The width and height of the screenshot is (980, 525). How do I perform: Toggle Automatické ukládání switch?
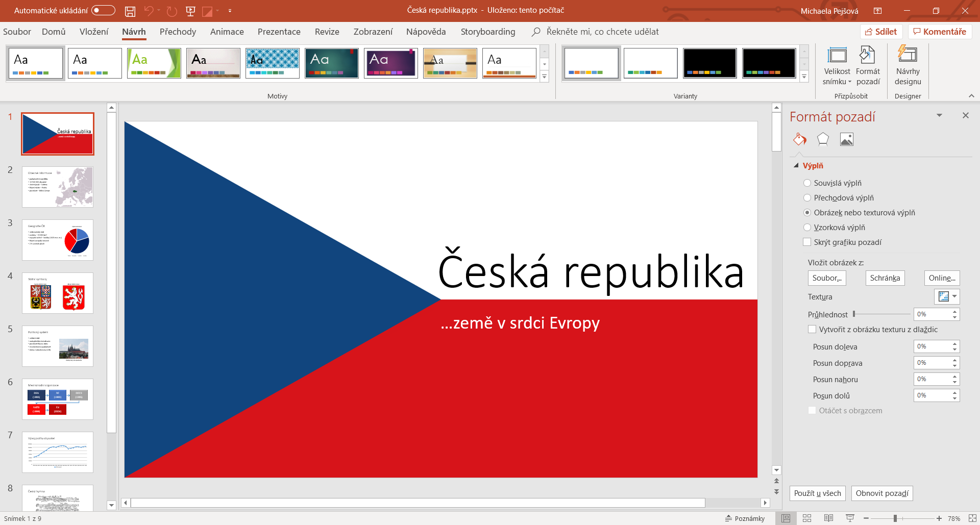[x=103, y=11]
